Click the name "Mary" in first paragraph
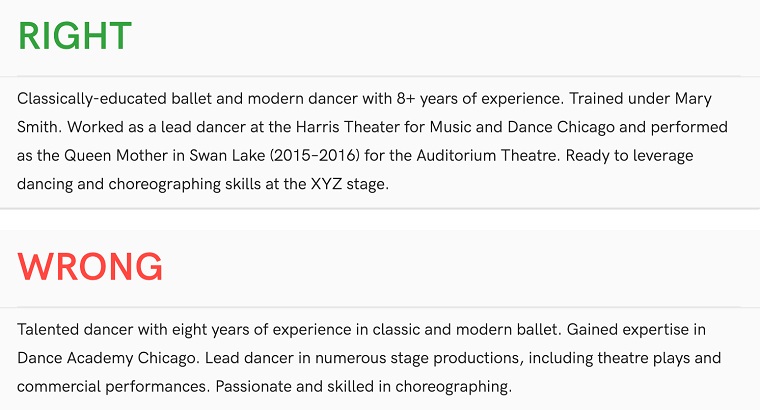The height and width of the screenshot is (410, 760). click(x=693, y=99)
